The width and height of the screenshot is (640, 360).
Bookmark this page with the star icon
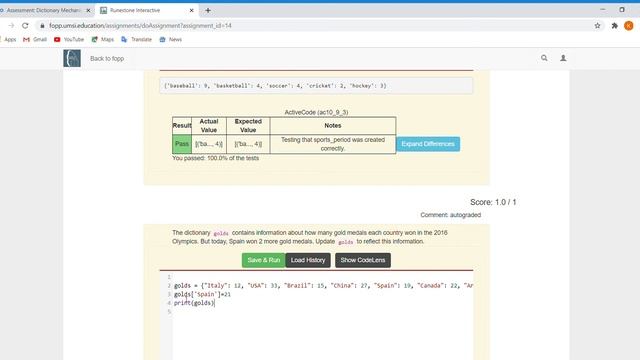(598, 26)
